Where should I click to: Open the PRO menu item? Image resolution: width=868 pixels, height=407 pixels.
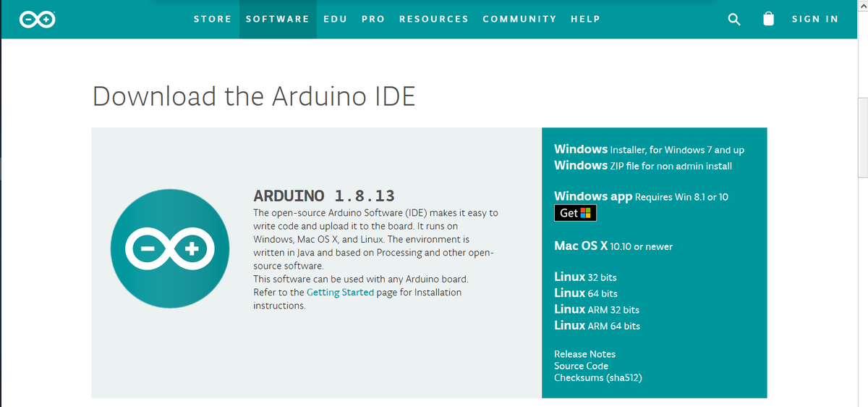pos(373,20)
